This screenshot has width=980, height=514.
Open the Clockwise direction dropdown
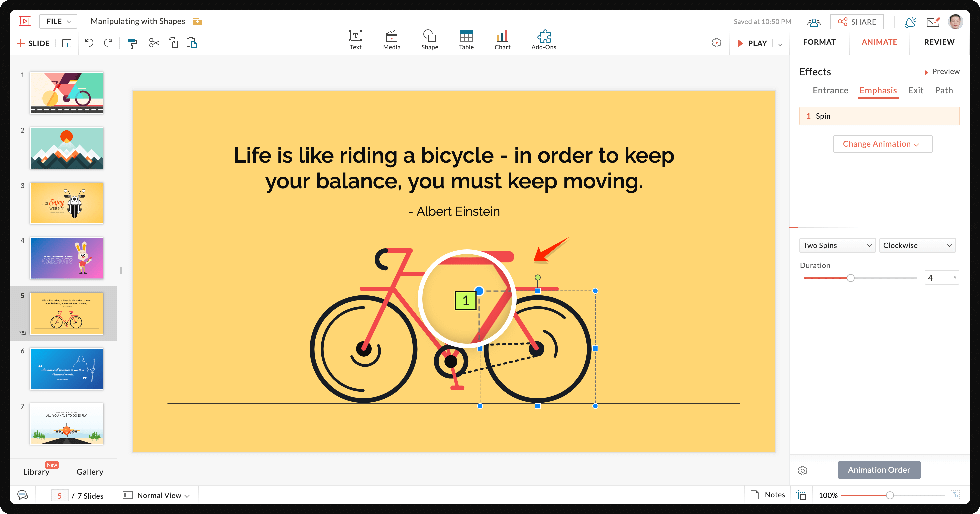tap(917, 245)
